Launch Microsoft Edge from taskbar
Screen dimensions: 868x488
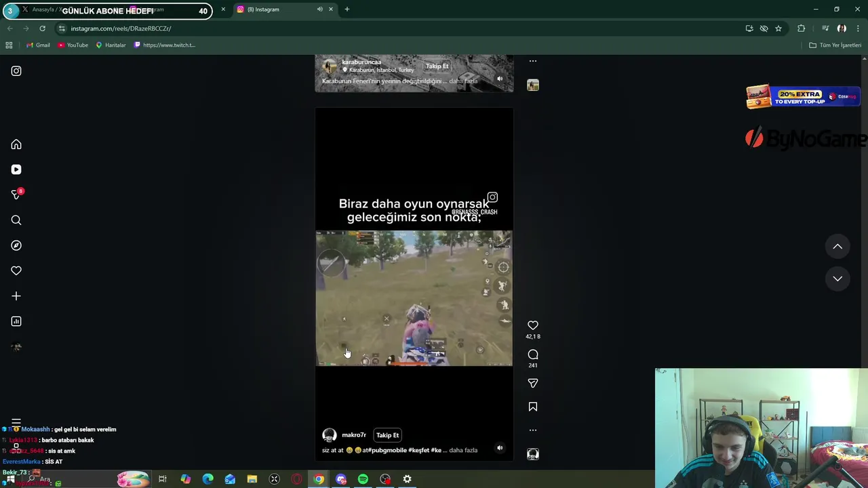tap(208, 479)
